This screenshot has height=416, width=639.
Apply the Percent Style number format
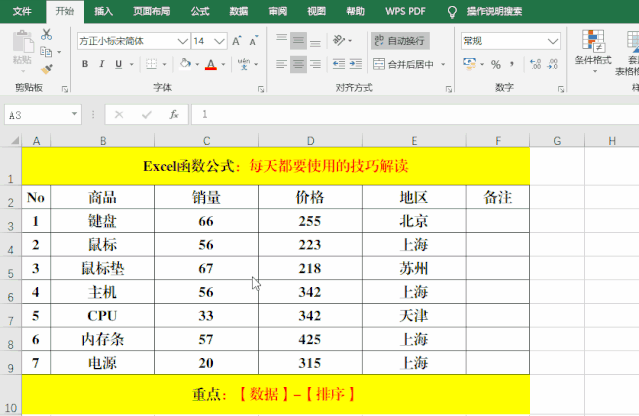496,65
